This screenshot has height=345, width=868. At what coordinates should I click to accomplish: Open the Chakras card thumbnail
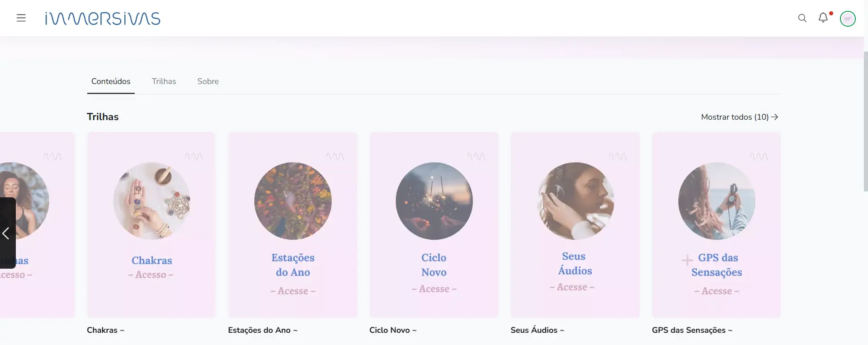(151, 201)
